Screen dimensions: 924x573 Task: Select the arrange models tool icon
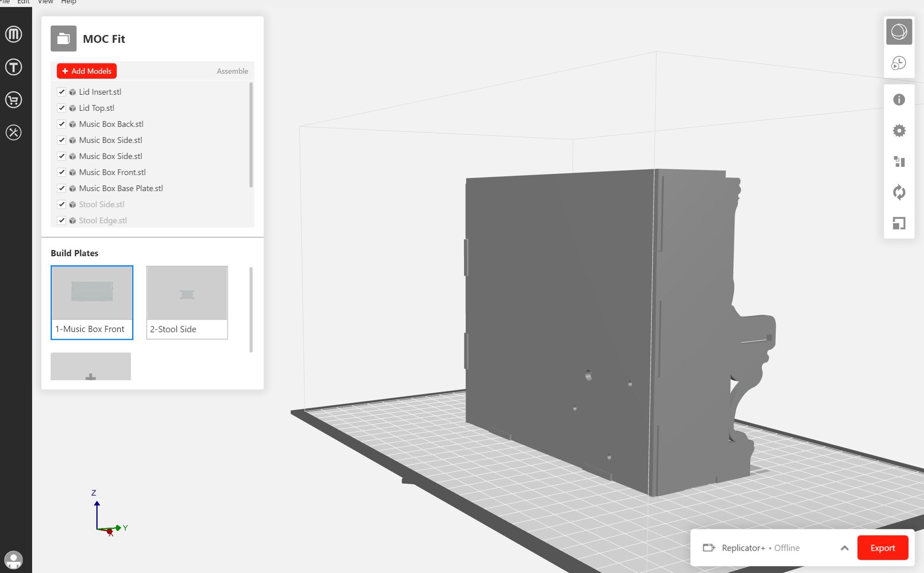(x=898, y=161)
